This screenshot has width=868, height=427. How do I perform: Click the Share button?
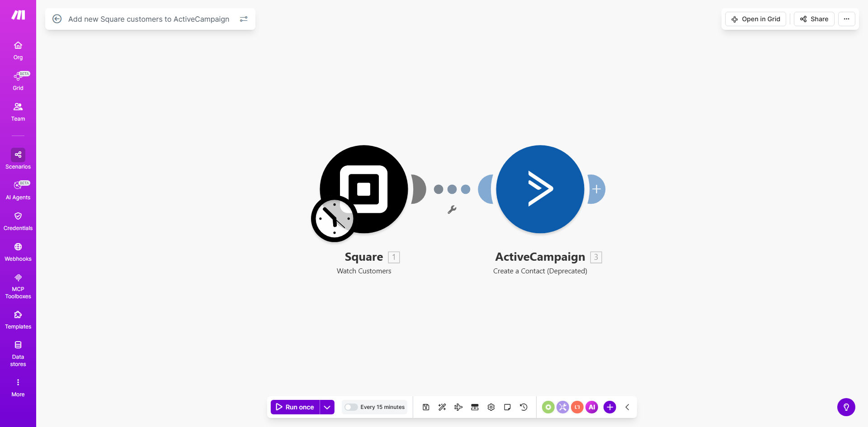[x=814, y=19]
